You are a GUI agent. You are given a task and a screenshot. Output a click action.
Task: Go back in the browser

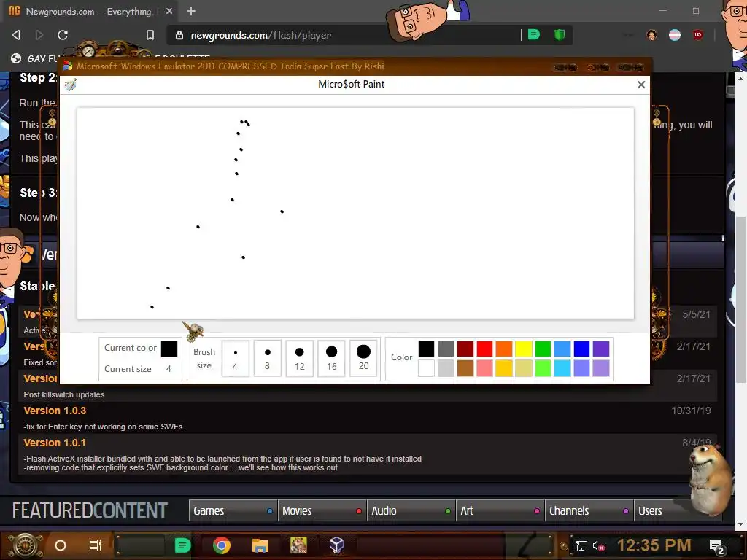click(x=17, y=35)
